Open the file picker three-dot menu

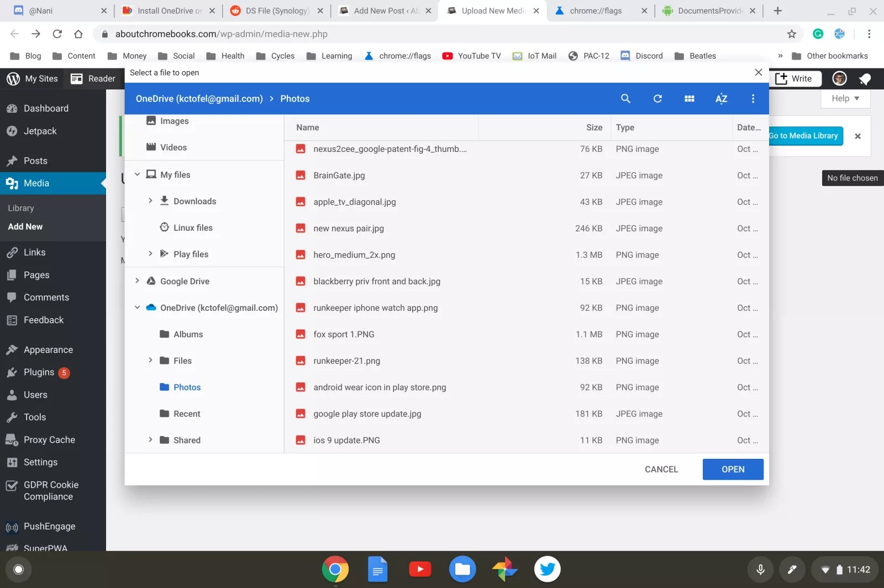pyautogui.click(x=753, y=98)
